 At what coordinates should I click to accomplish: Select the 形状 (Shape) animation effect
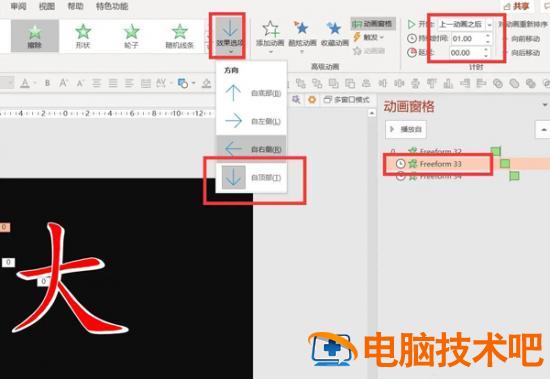tap(83, 36)
